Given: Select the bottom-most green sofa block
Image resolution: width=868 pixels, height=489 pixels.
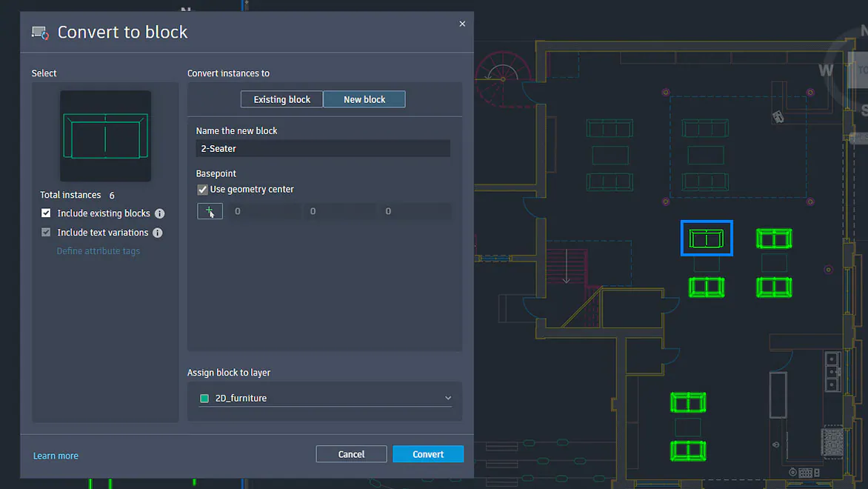Looking at the screenshot, I should (688, 450).
